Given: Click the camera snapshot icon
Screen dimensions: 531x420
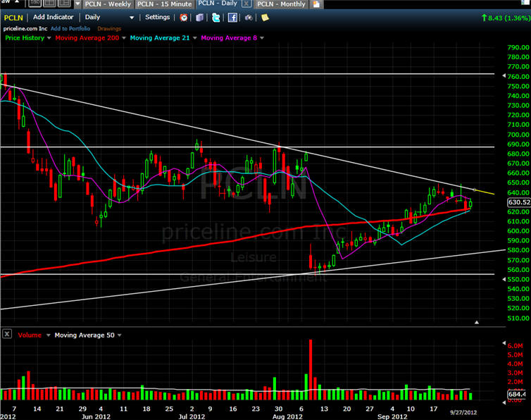Looking at the screenshot, I should click(249, 17).
